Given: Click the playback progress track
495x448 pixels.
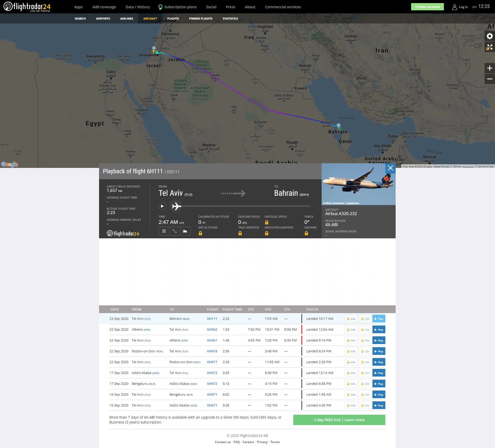Looking at the screenshot, I should 246,206.
